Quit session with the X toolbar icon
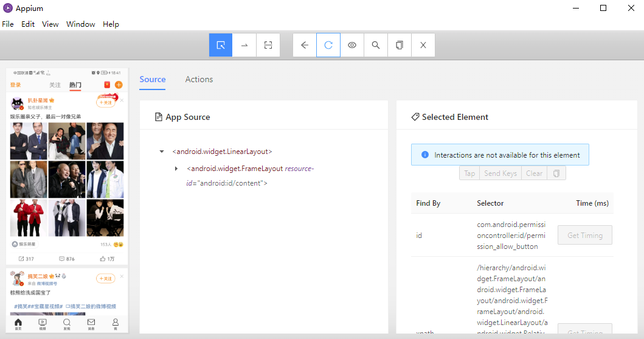 (x=423, y=45)
